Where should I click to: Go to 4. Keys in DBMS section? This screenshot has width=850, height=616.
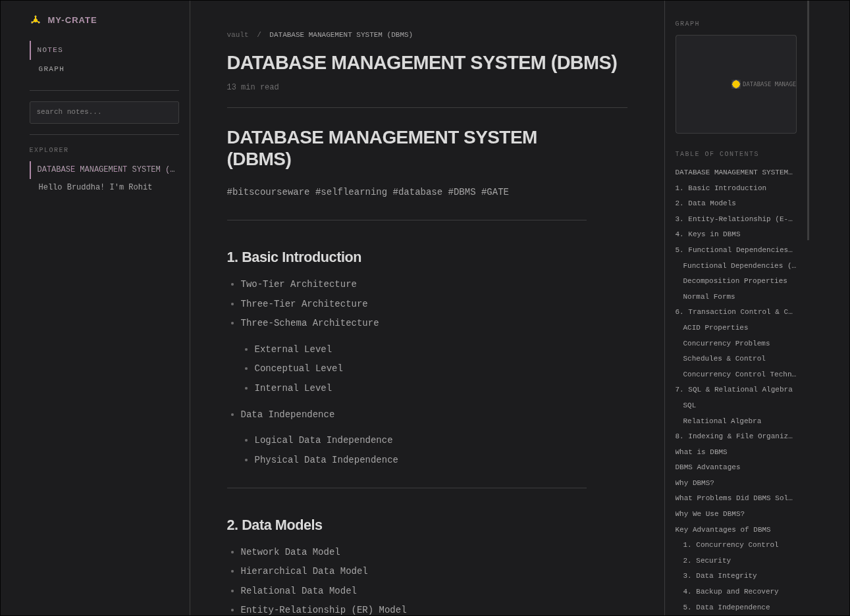coord(707,234)
